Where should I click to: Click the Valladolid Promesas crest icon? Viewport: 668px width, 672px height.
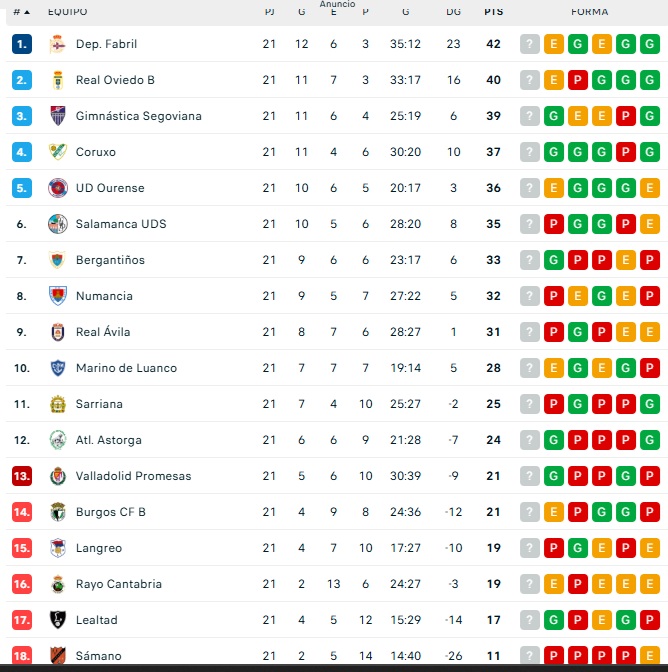point(57,476)
